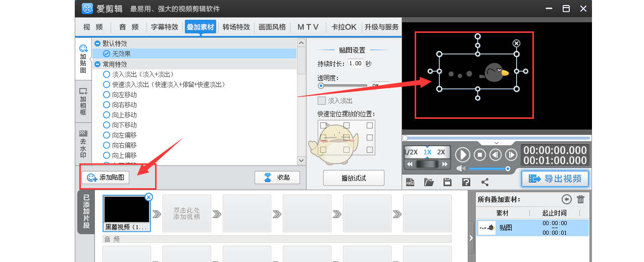Click the 添加贴图 button
The height and width of the screenshot is (262, 644).
(x=106, y=178)
